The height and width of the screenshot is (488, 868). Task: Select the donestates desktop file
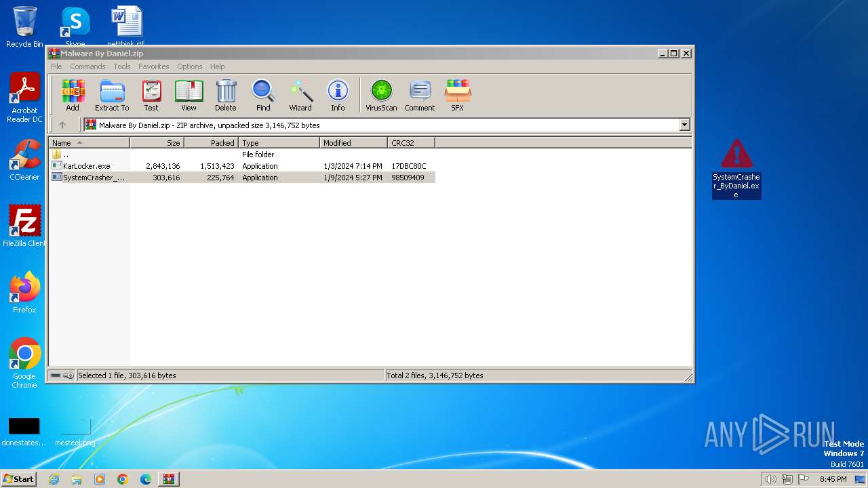pyautogui.click(x=24, y=432)
